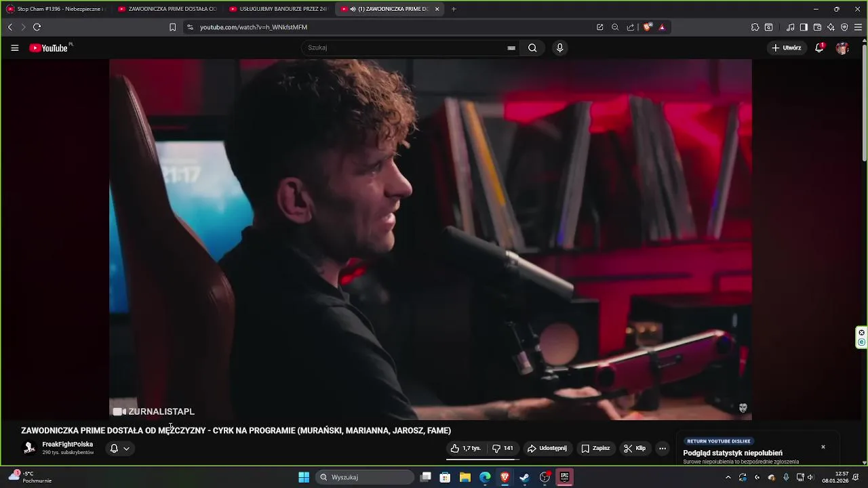The width and height of the screenshot is (868, 488).
Task: Reload the current YouTube page
Action: pyautogui.click(x=37, y=27)
